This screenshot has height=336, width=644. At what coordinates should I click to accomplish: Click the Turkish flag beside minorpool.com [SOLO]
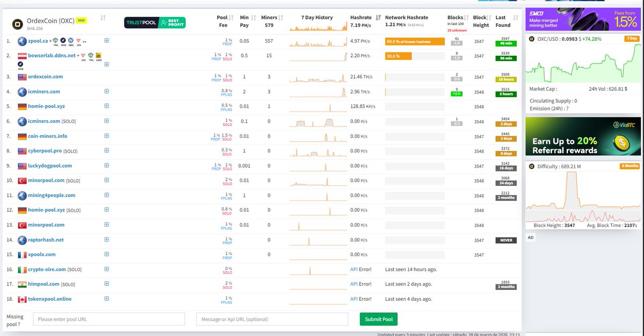(22, 181)
